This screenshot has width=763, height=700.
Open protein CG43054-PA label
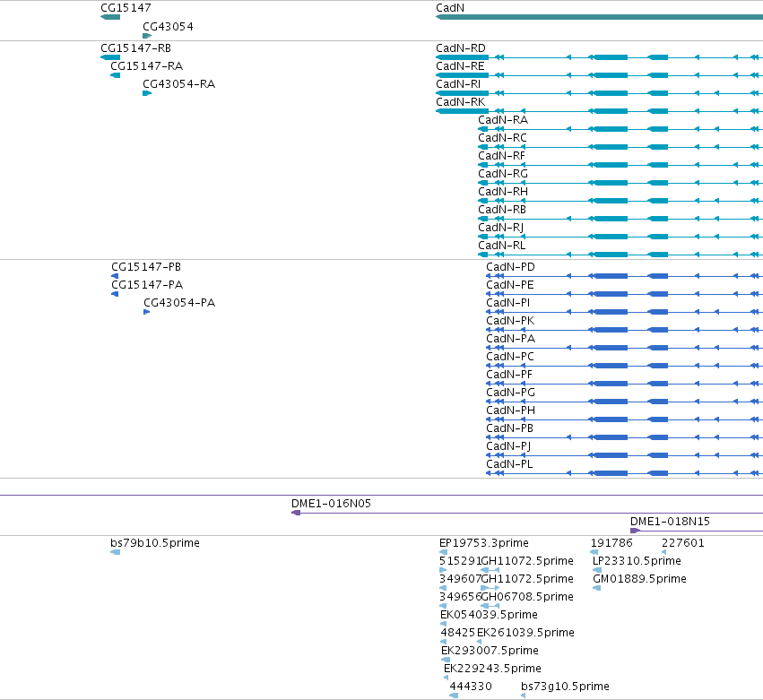coord(179,303)
